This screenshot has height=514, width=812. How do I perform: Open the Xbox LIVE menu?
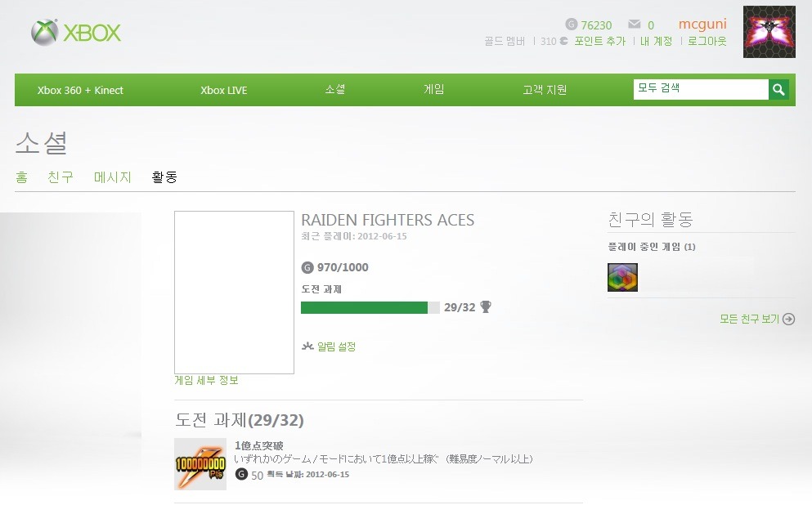click(223, 90)
